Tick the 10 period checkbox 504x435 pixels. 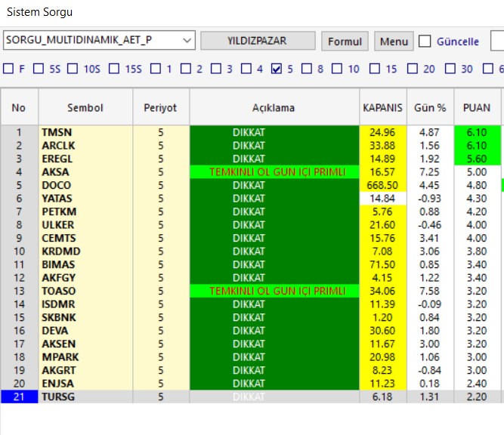coord(337,69)
